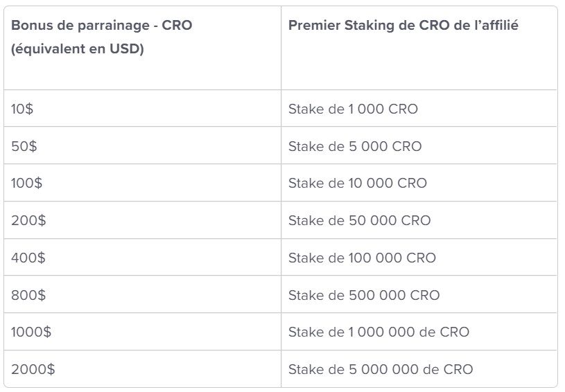Click 'Stake de 10 000 CRO' cell
565x392 pixels.
point(419,183)
